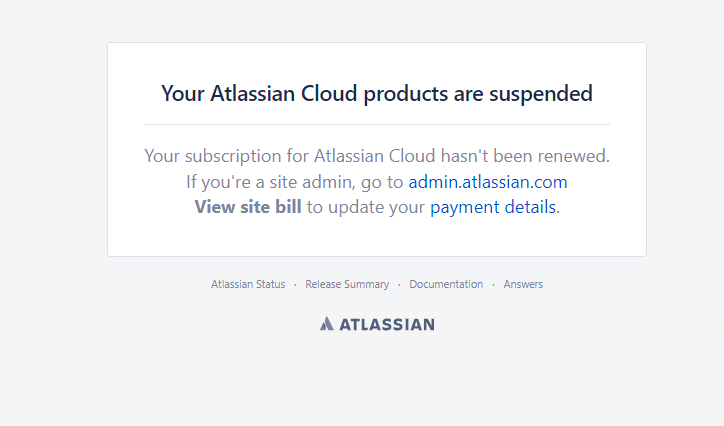Open the Documentation footer link
Viewport: 724px width, 426px height.
[446, 284]
